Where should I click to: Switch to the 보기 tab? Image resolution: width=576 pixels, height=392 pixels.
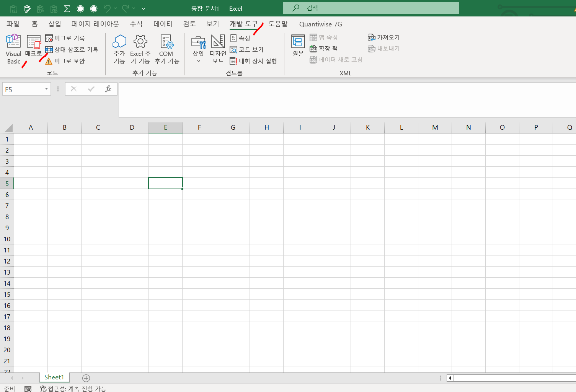click(x=213, y=24)
